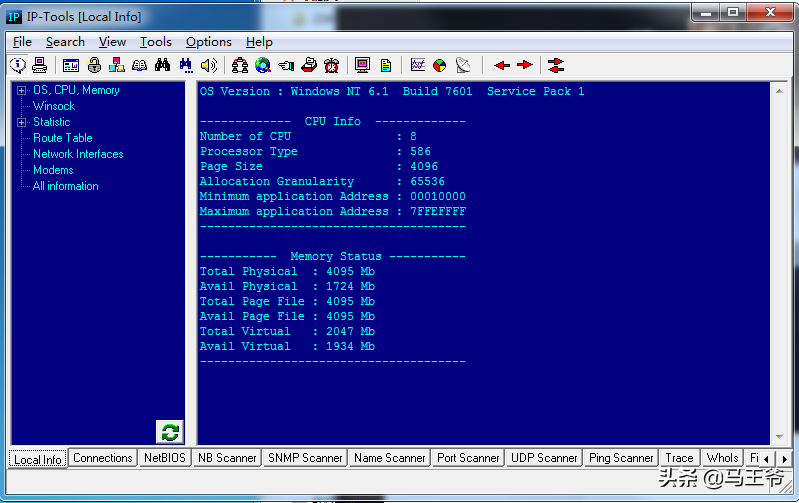Click the padlock toolbar icon
799x503 pixels.
pyautogui.click(x=94, y=65)
